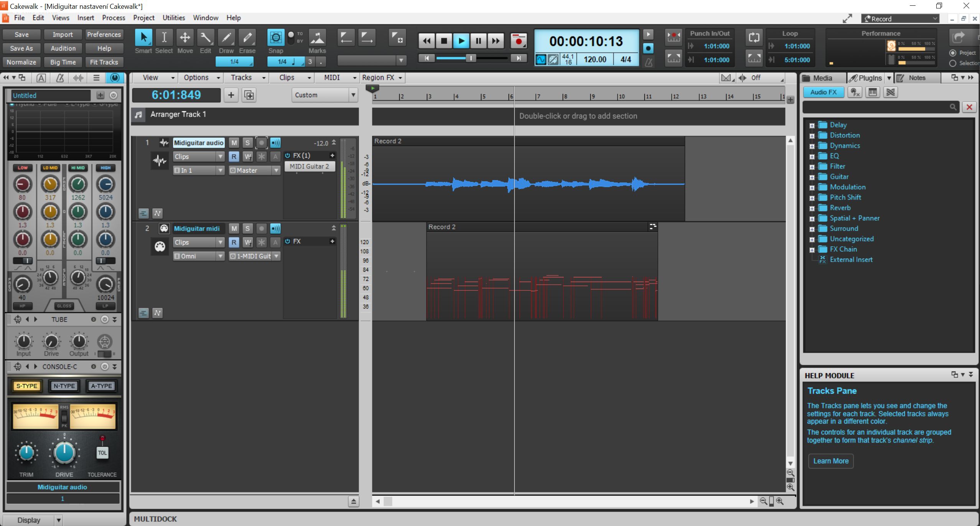Select the Draw tool

click(x=226, y=38)
